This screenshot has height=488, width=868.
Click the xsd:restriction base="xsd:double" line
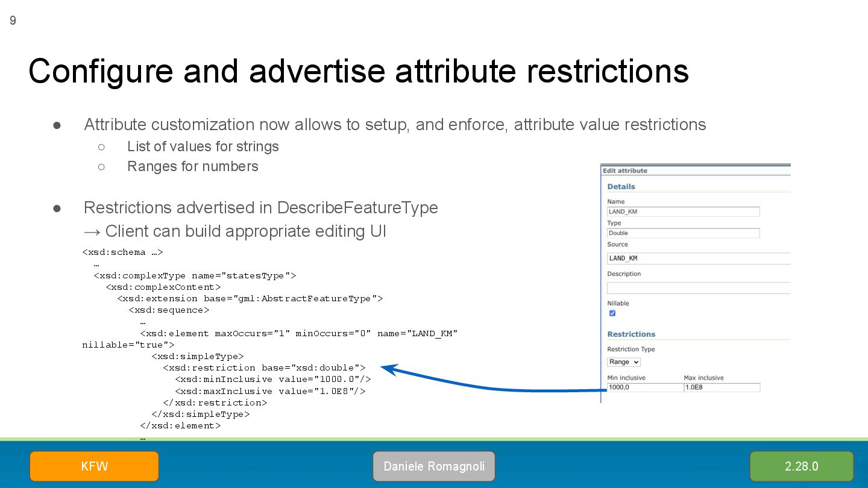265,368
